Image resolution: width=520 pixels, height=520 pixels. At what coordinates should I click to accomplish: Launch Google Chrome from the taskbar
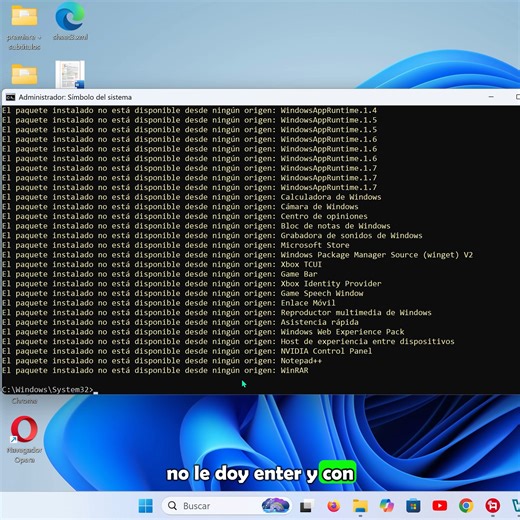[x=466, y=506]
